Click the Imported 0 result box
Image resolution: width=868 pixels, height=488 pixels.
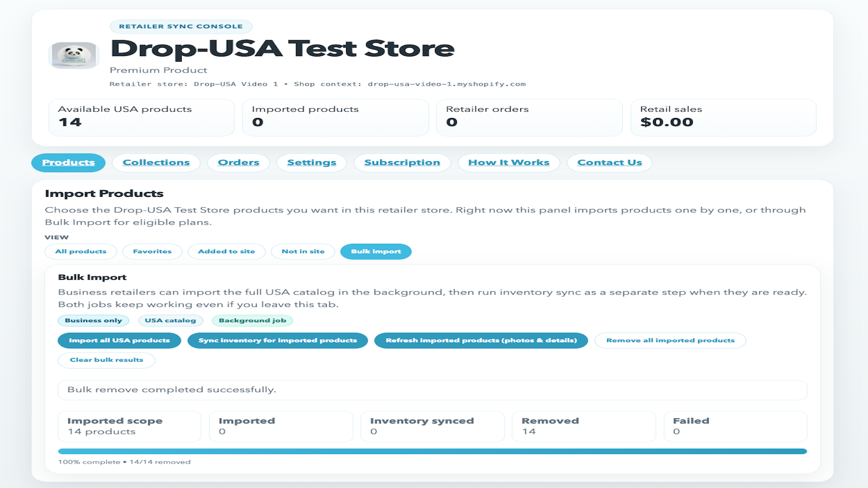coord(281,426)
